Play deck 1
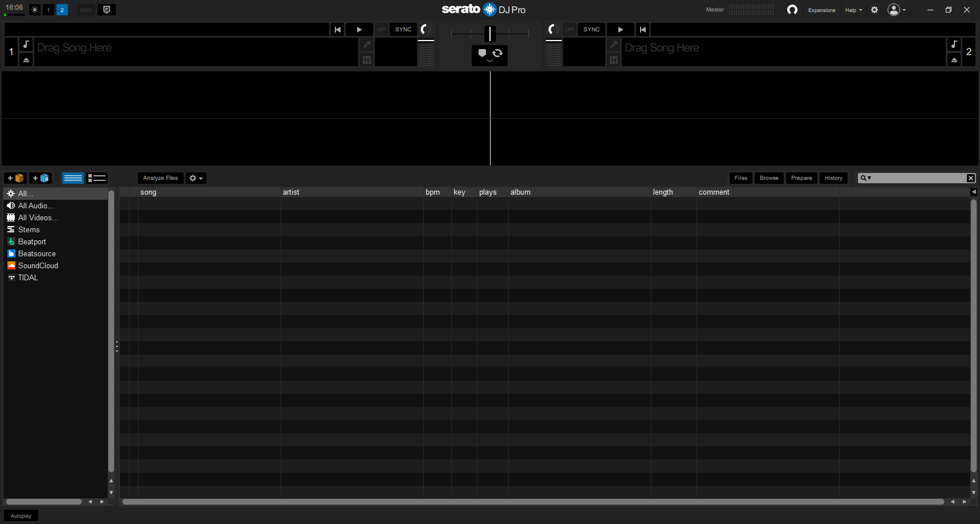Image resolution: width=980 pixels, height=524 pixels. tap(359, 30)
